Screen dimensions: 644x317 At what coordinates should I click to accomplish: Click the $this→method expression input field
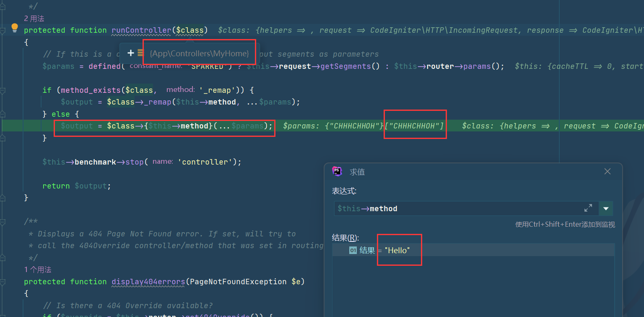(466, 208)
